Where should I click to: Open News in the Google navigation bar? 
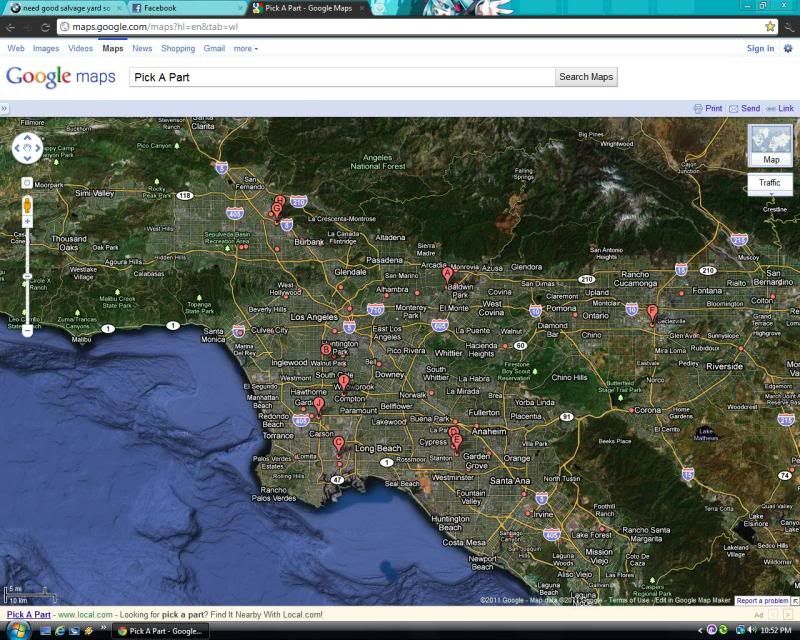[142, 48]
